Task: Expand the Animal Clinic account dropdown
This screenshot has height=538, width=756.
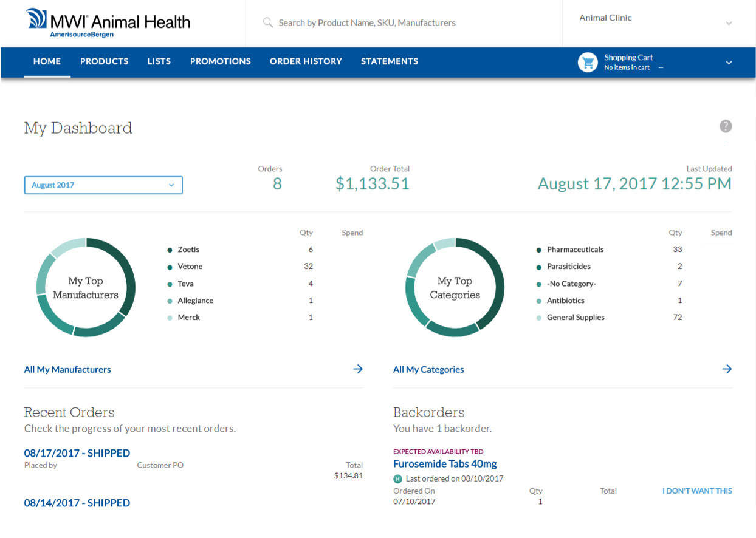Action: coord(728,23)
